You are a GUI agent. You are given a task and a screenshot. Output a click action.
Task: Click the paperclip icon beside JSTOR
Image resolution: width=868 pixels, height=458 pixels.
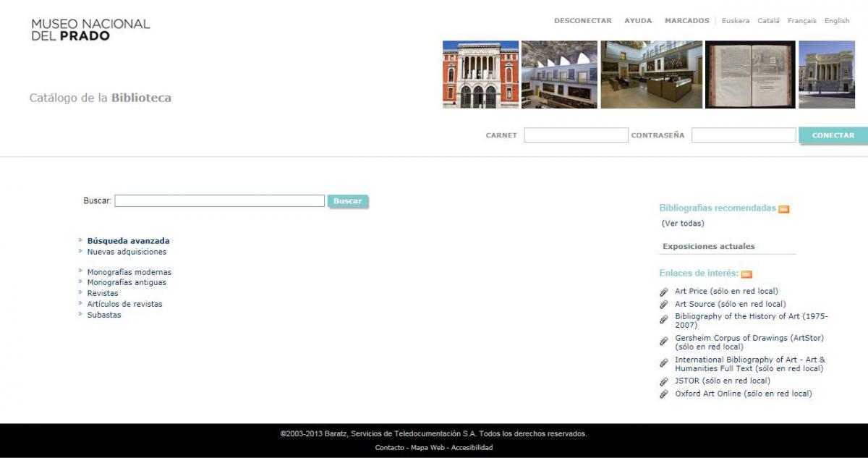coord(662,380)
